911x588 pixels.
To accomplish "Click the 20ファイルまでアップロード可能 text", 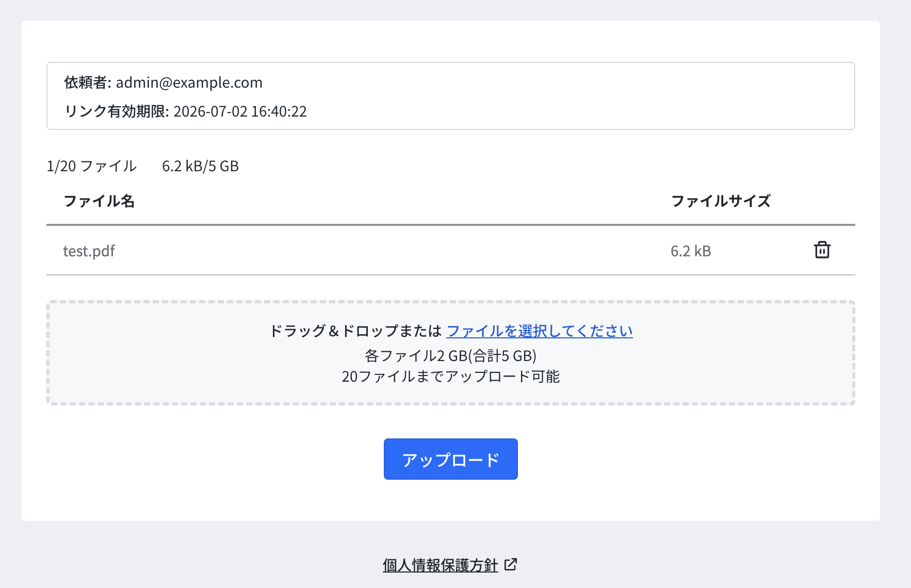I will 450,377.
